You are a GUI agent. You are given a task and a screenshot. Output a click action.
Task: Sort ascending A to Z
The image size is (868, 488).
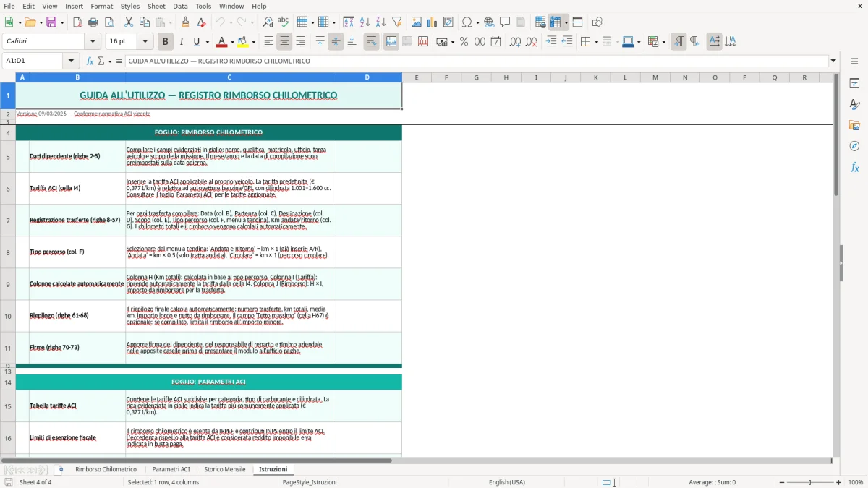(365, 22)
